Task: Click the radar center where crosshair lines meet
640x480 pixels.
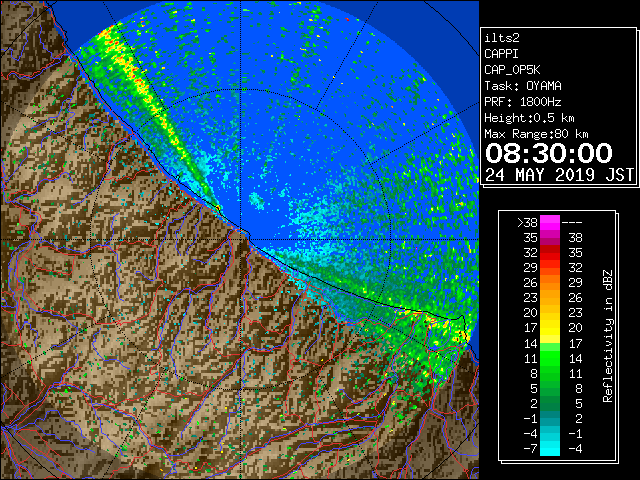Action: click(x=241, y=239)
